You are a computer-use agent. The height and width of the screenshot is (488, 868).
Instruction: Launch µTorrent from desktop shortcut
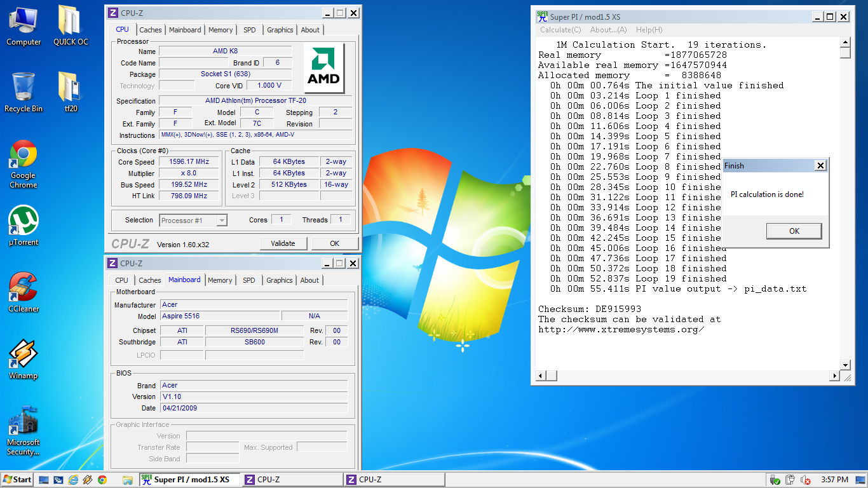(24, 226)
